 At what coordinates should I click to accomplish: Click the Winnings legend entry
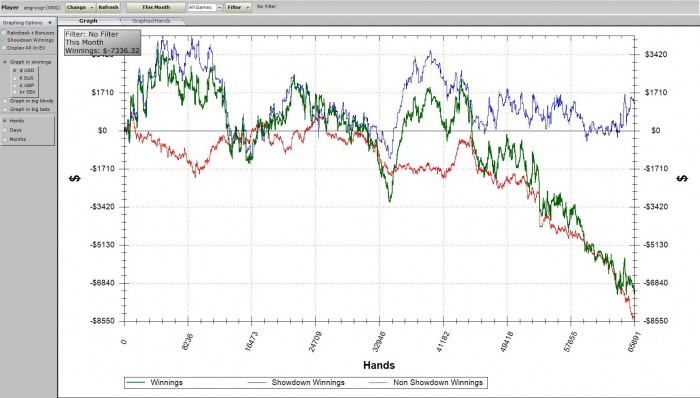click(155, 382)
